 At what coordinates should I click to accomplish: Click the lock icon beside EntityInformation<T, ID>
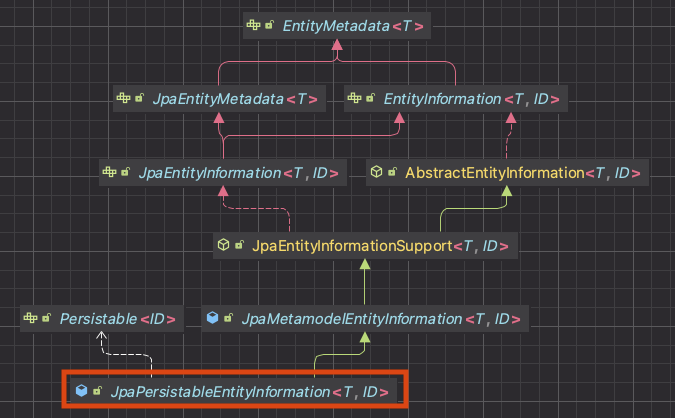(x=370, y=98)
